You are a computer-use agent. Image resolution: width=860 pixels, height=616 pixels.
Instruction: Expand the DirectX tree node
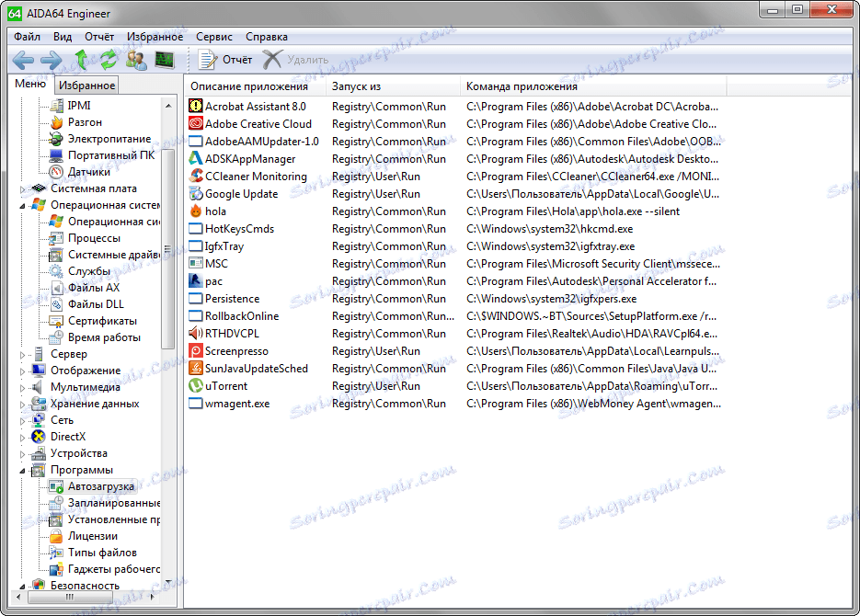[x=23, y=438]
